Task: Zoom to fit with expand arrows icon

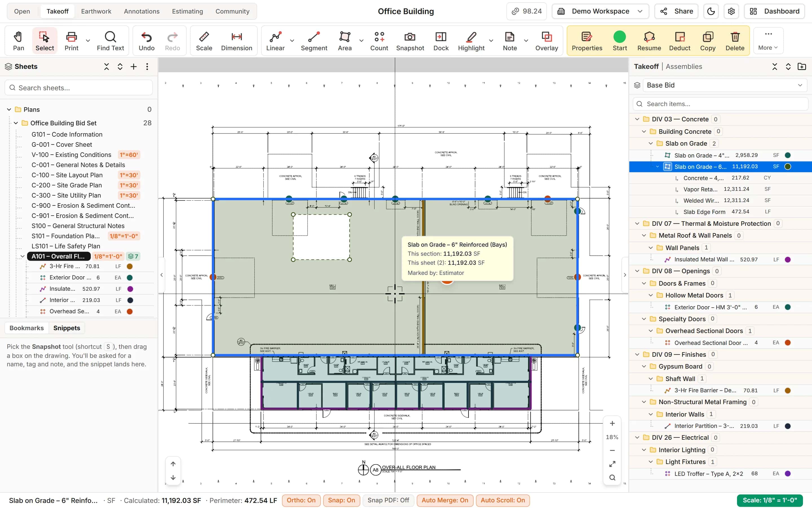Action: pos(612,464)
